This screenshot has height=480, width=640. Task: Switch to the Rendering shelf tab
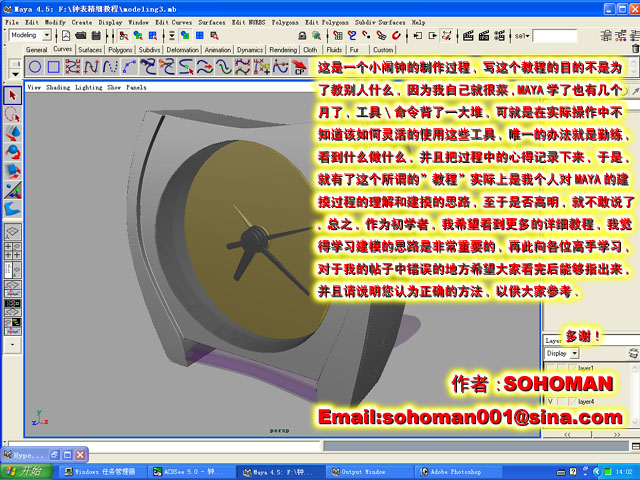[x=283, y=50]
